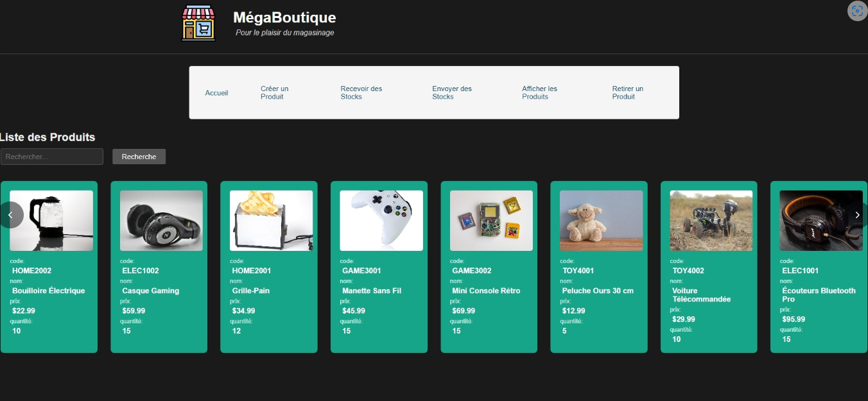This screenshot has height=401, width=868.
Task: Click the $29.99 price
Action: click(684, 320)
